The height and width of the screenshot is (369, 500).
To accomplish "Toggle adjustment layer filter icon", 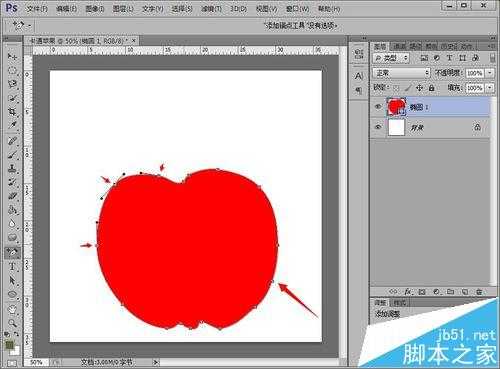I will pos(437,58).
